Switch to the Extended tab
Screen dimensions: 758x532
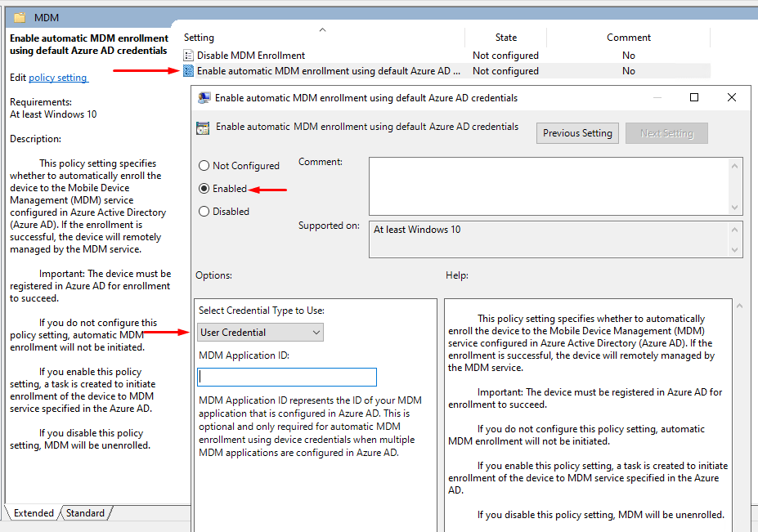pyautogui.click(x=34, y=513)
